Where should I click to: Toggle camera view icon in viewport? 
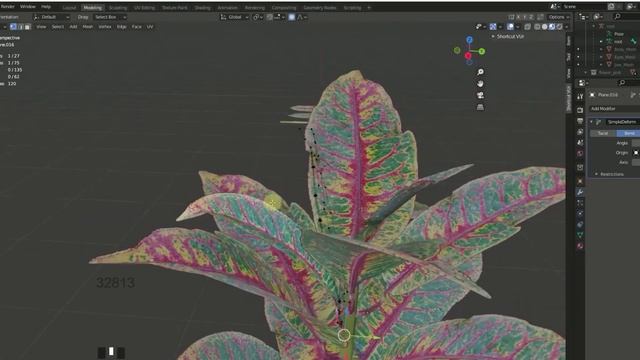(x=480, y=95)
